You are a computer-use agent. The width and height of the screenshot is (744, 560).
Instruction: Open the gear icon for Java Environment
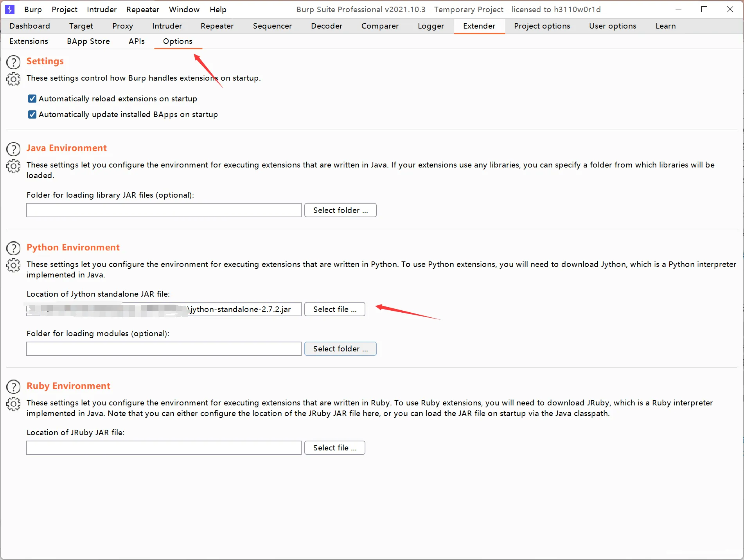click(x=13, y=166)
